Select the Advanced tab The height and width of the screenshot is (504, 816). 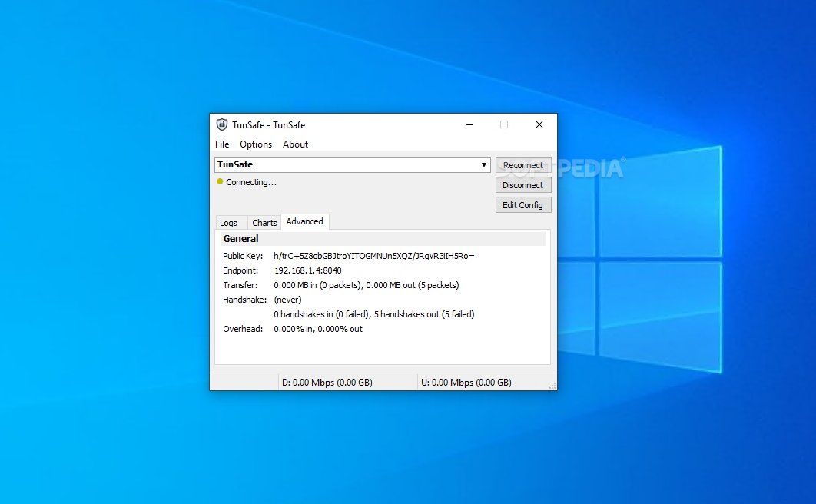point(304,221)
